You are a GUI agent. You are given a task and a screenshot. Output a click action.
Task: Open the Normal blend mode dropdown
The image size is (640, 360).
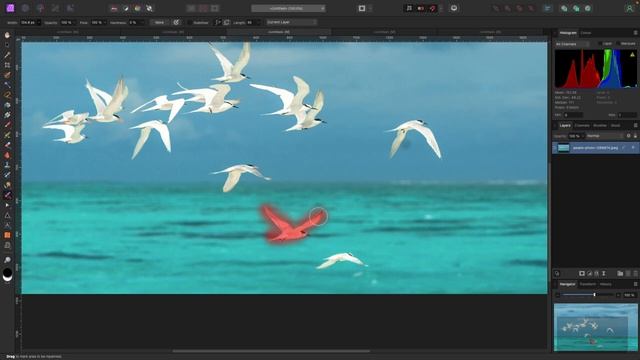pyautogui.click(x=605, y=136)
